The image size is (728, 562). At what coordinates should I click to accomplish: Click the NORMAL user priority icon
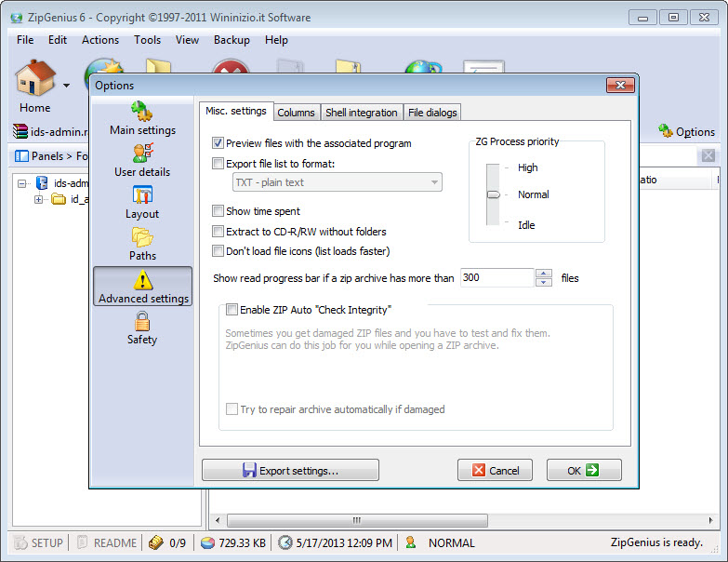[410, 542]
